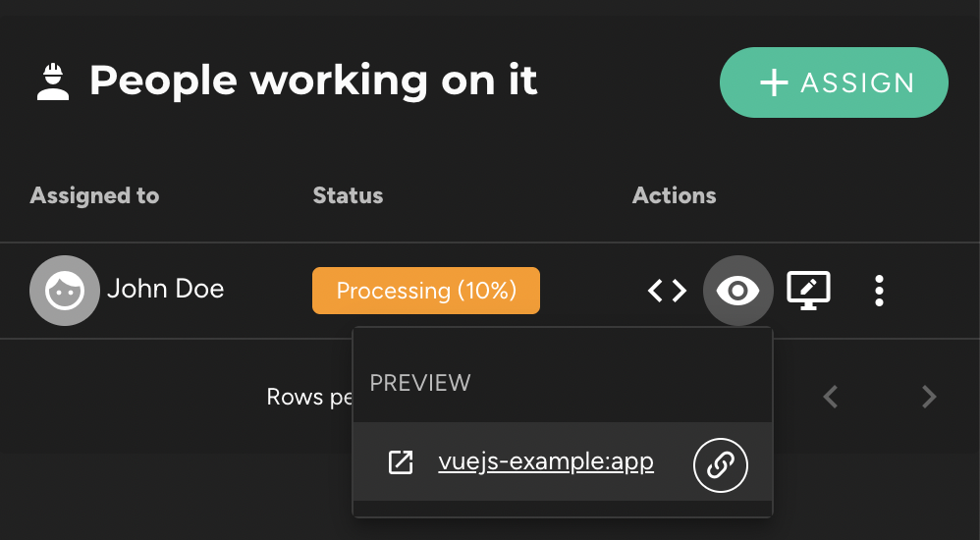This screenshot has width=980, height=540.
Task: Toggle the eye preview icon
Action: point(738,291)
